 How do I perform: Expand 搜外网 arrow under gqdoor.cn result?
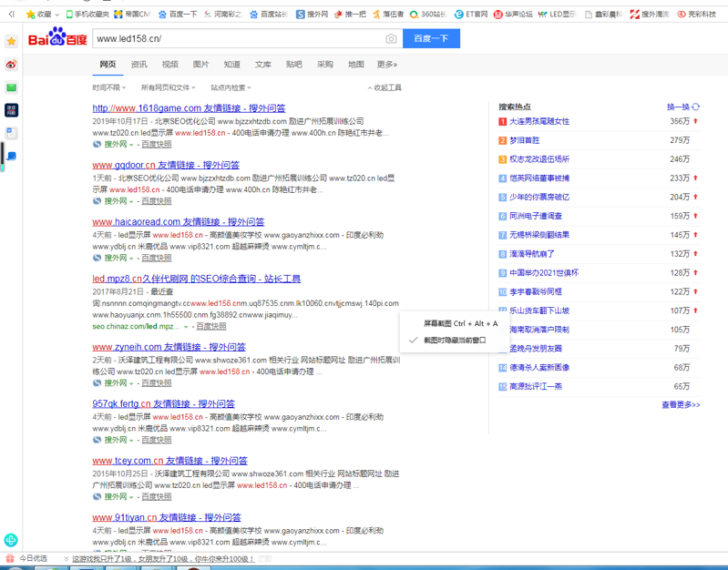pos(131,201)
